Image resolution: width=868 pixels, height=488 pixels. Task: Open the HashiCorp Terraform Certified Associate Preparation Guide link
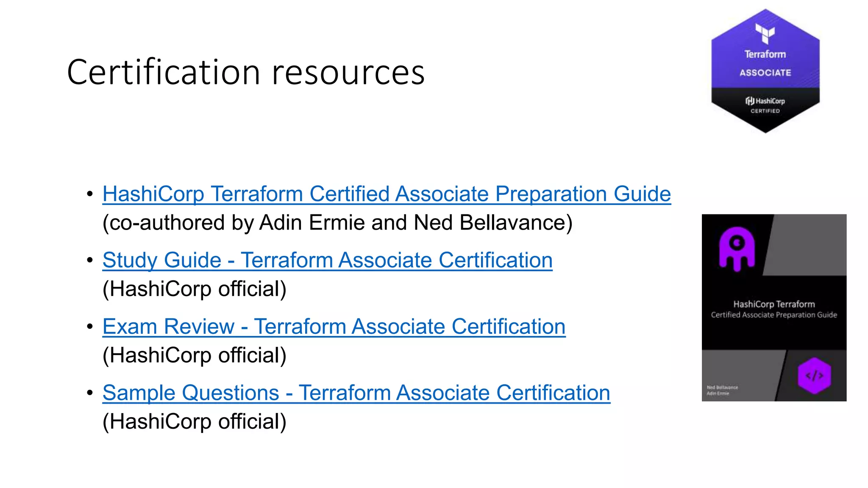387,194
